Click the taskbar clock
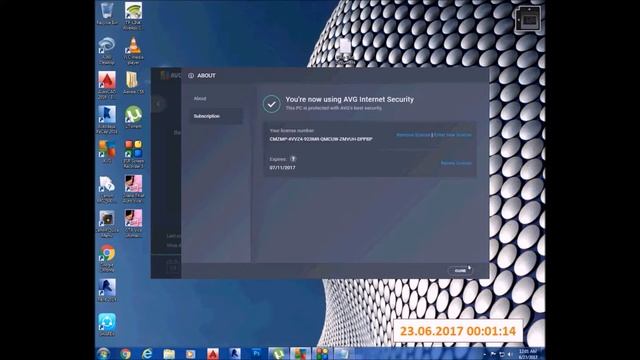 [528, 354]
